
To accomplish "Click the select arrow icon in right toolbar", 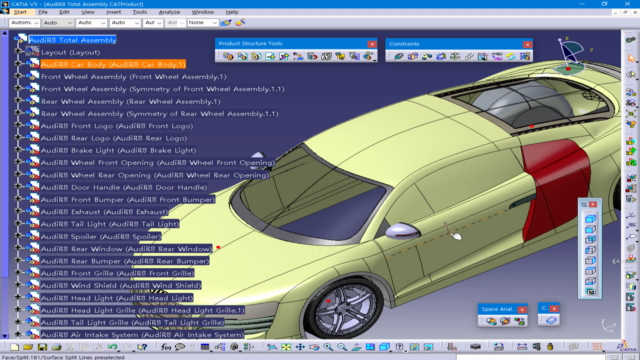I will click(631, 58).
